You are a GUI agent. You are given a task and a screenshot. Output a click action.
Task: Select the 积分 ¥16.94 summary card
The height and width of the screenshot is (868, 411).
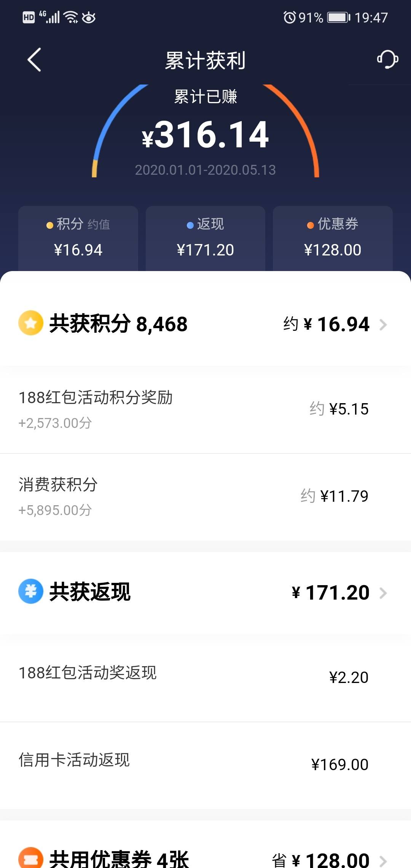tap(78, 239)
